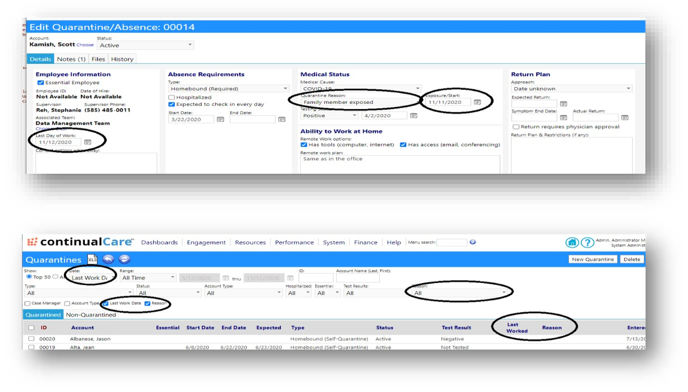This screenshot has width=688, height=392.
Task: Click the back arrow icon in Quarantines header
Action: pyautogui.click(x=108, y=259)
